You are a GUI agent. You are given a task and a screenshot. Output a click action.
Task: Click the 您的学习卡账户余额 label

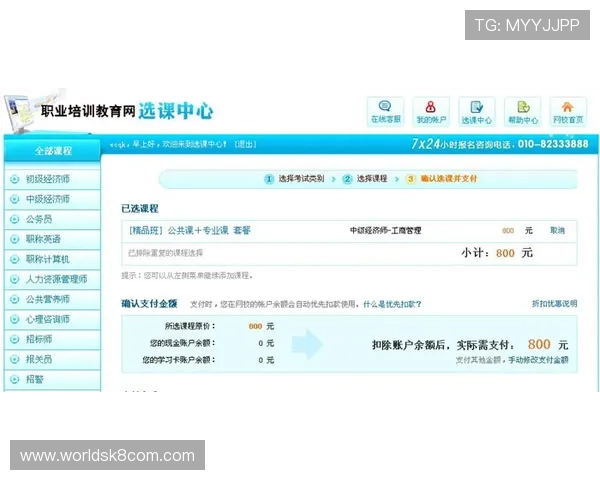[179, 360]
